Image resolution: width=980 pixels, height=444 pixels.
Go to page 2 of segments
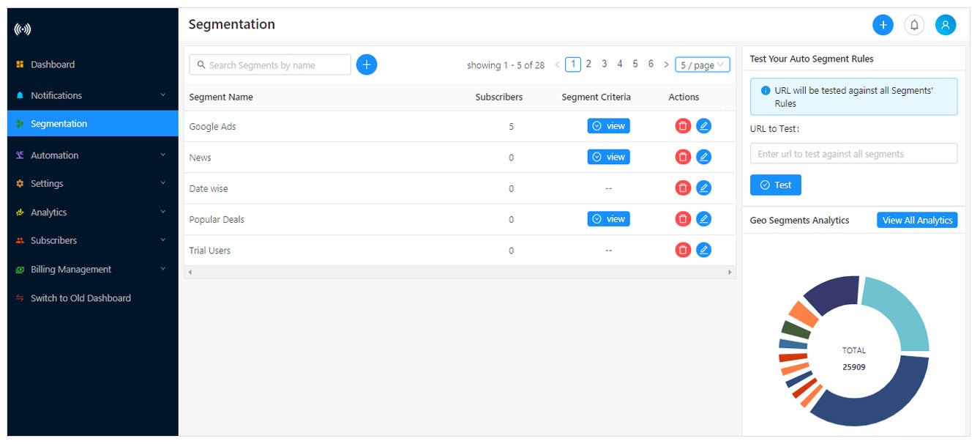[x=588, y=64]
